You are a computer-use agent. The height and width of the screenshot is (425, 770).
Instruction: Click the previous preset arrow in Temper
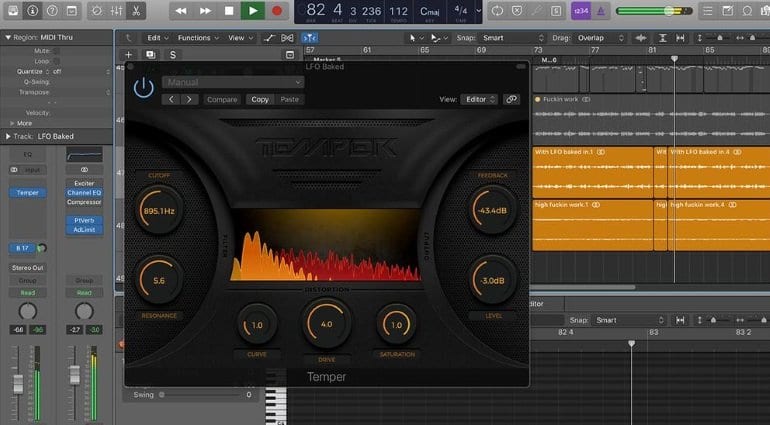[171, 99]
